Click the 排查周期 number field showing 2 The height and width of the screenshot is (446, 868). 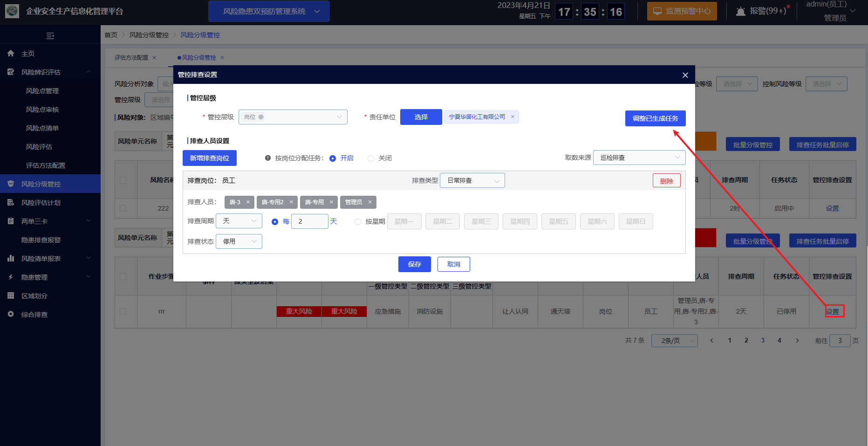(x=310, y=221)
